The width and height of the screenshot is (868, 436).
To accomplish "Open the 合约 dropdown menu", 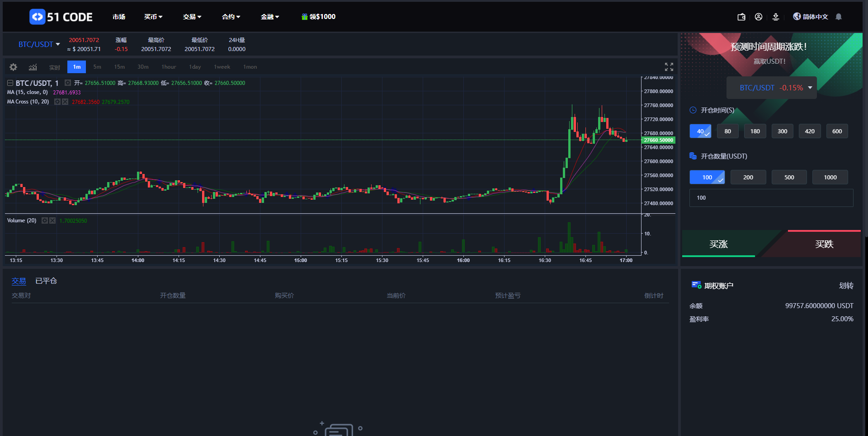I will point(231,17).
